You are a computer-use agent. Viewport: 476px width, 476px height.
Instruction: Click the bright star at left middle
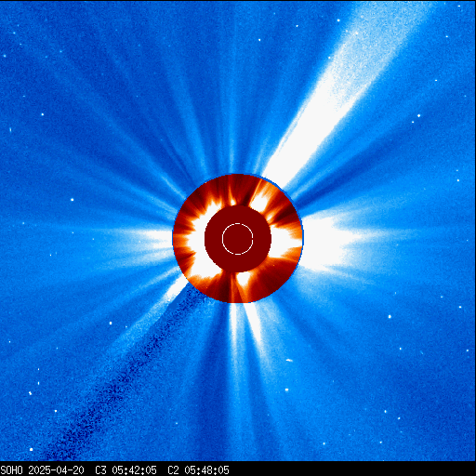click(x=73, y=200)
